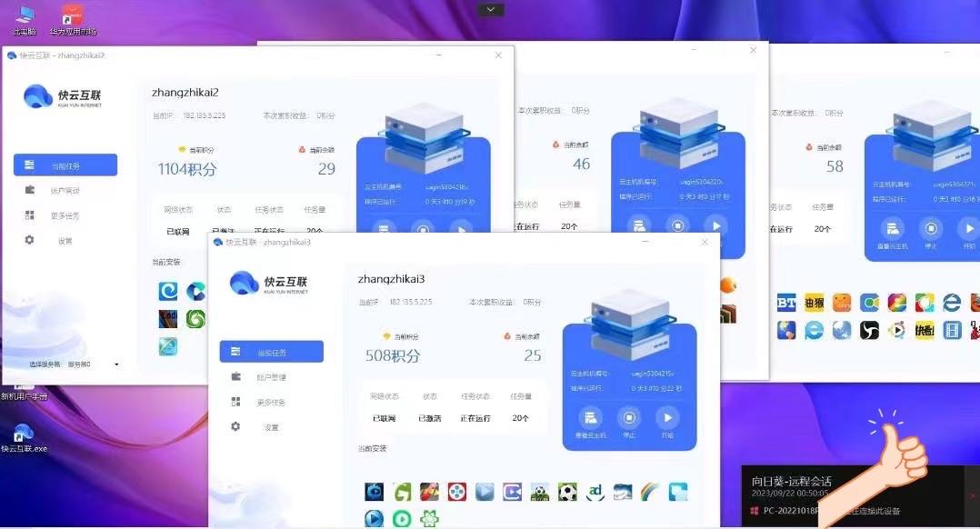Open the green circular play icon
Viewport: 980px width, 529px height.
[x=402, y=518]
